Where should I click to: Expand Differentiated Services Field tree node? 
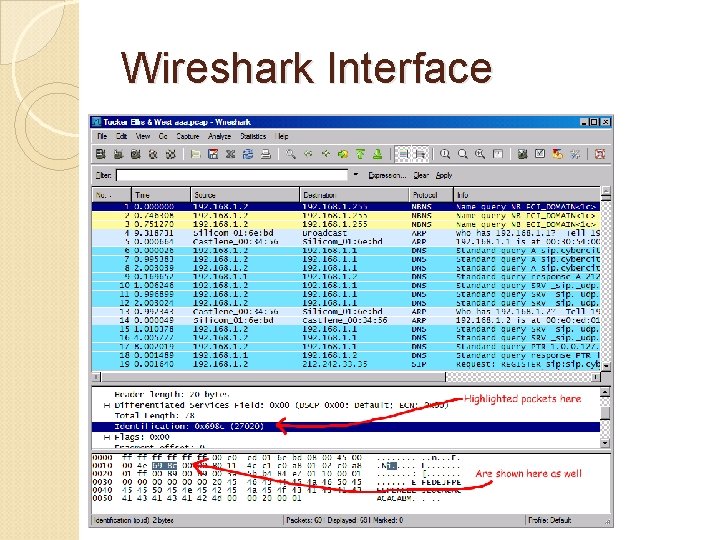[x=107, y=405]
